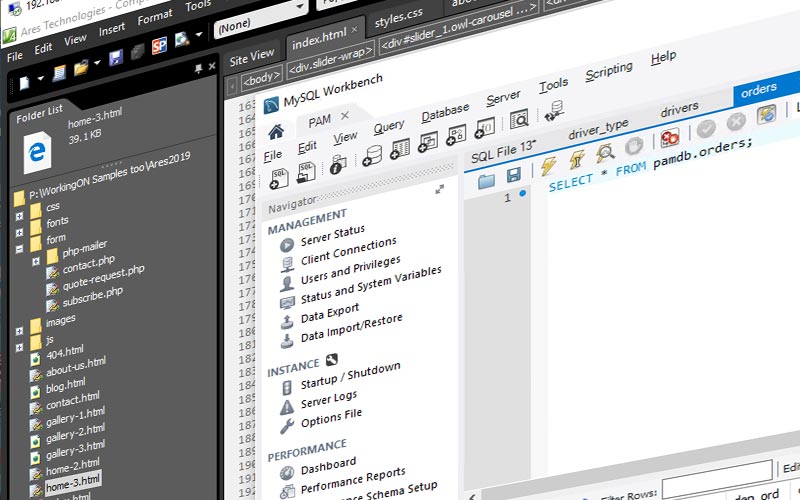Click the reconnect to DBMS icon

click(x=555, y=111)
